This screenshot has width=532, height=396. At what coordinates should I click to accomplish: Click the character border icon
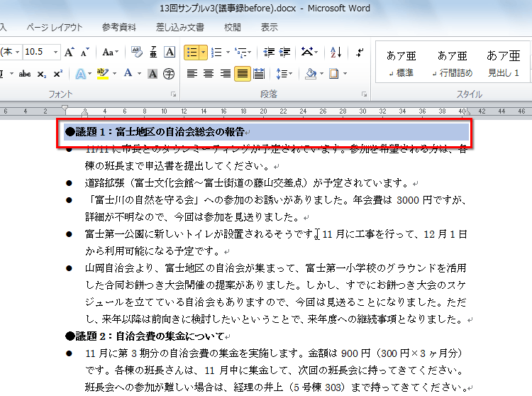[x=170, y=53]
